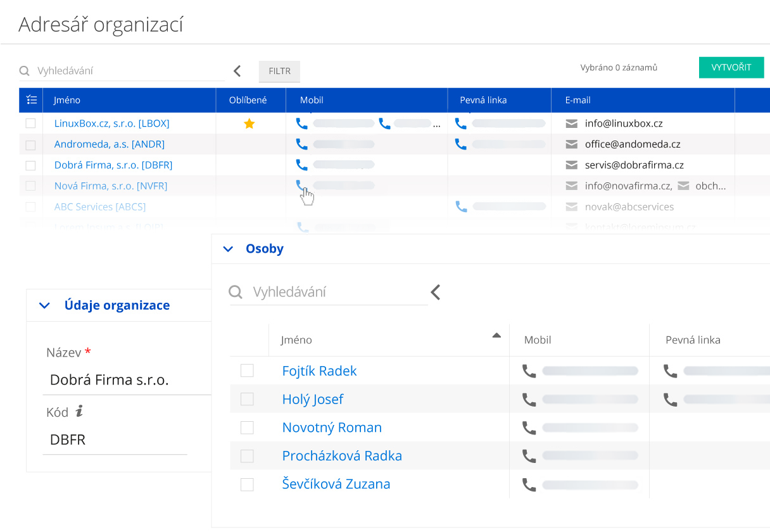Click the mobile phone icon for Nová Firma
This screenshot has width=770, height=532.
pyautogui.click(x=302, y=185)
